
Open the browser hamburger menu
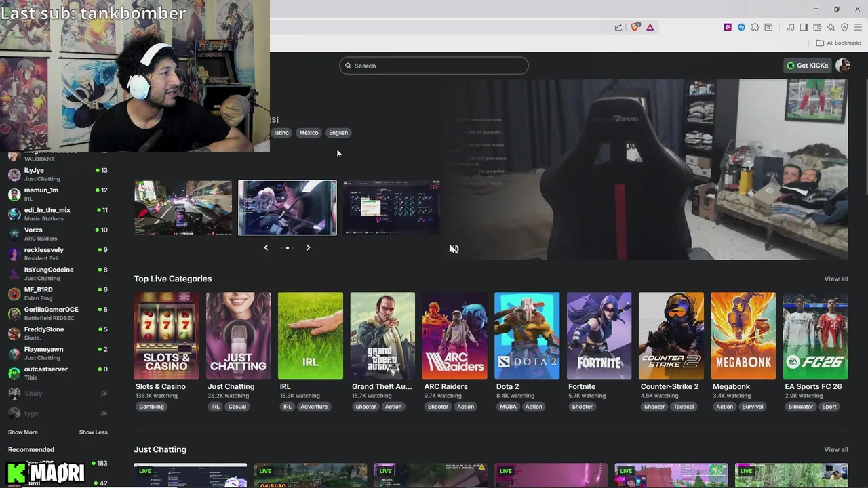tap(858, 27)
